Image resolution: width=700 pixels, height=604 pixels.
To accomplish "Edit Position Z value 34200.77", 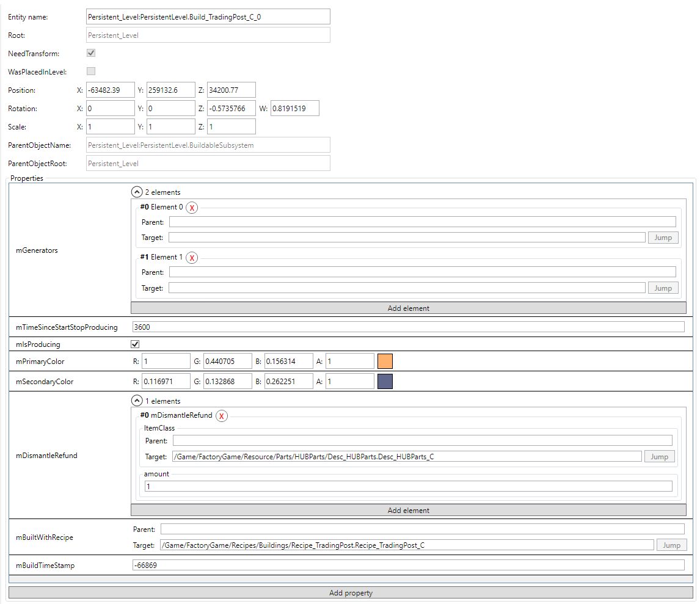I will click(x=232, y=90).
